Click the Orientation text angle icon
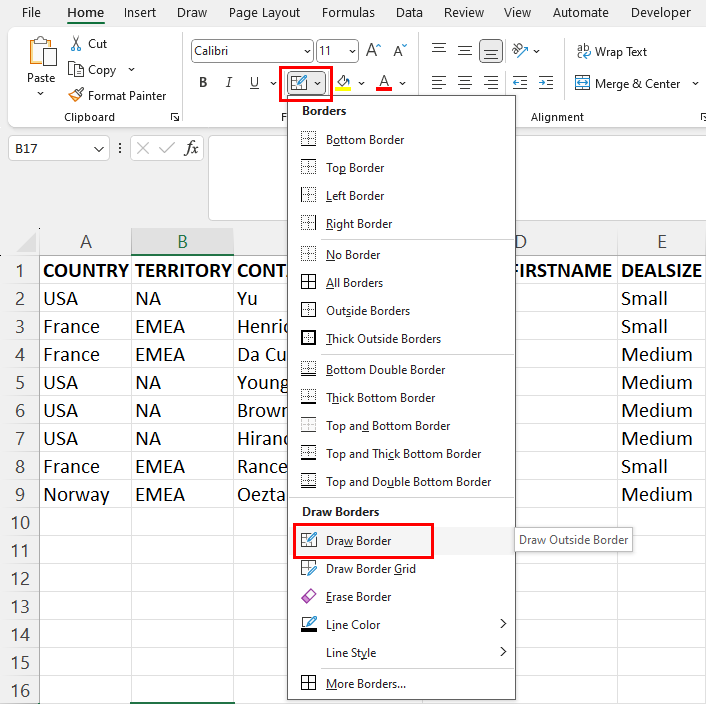Screen dimensions: 706x704 click(520, 50)
